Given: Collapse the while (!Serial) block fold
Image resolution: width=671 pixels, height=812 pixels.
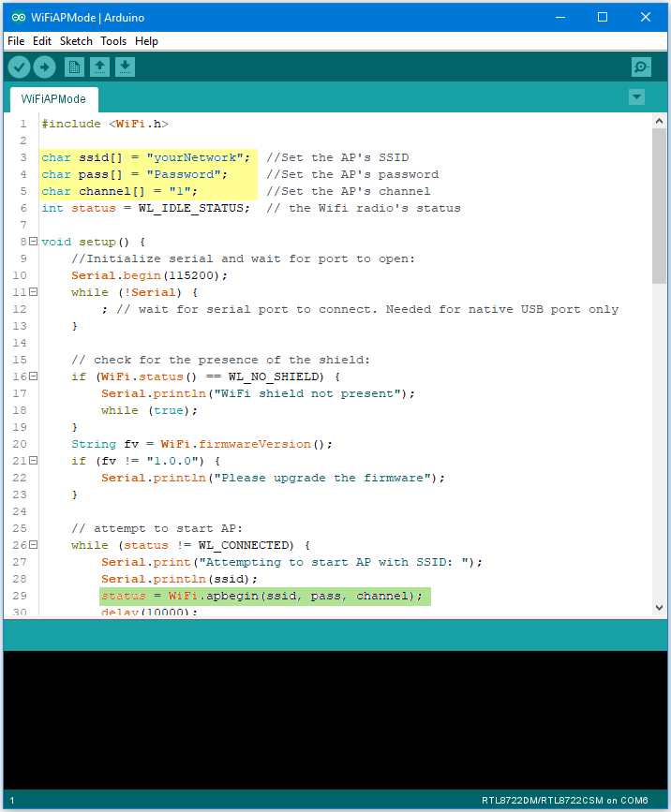Looking at the screenshot, I should coord(33,292).
